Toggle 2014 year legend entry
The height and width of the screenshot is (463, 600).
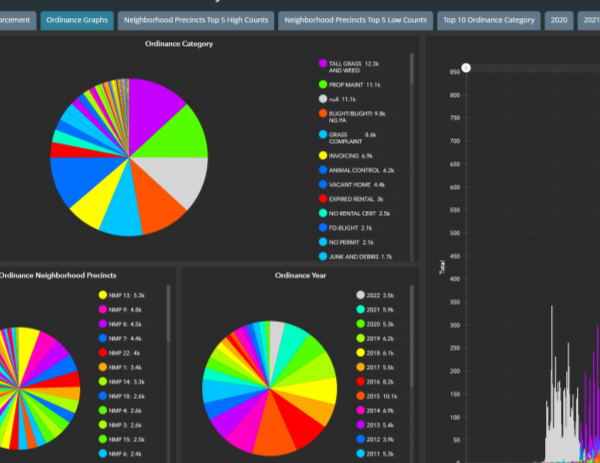pos(375,411)
